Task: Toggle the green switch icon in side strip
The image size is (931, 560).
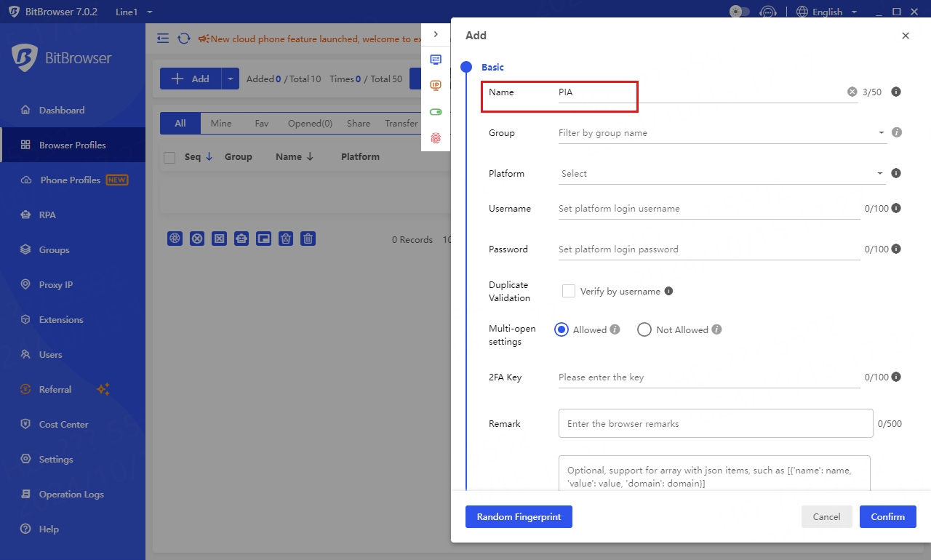Action: [x=436, y=112]
